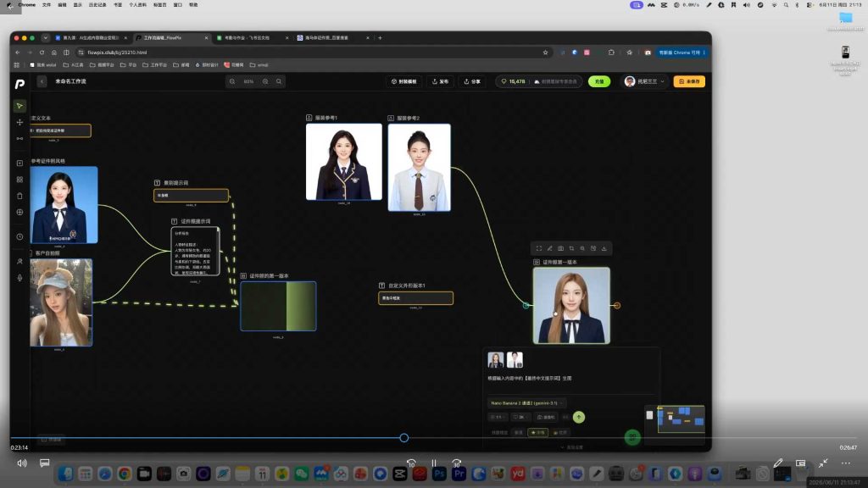
Task: Click the 发布 publish button
Action: click(441, 81)
